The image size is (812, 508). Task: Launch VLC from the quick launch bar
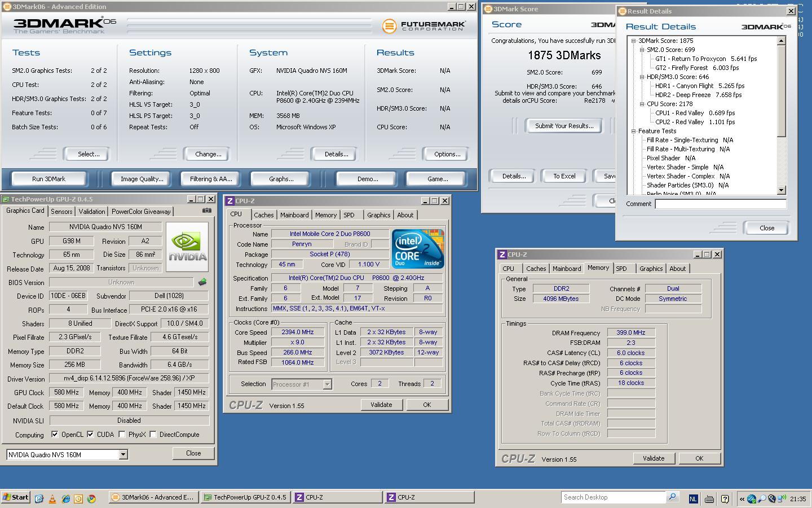point(52,498)
